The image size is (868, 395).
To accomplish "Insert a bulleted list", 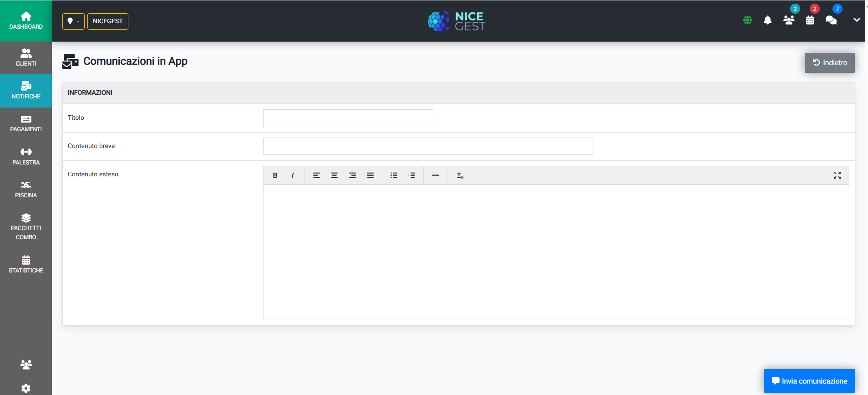I will [x=394, y=175].
